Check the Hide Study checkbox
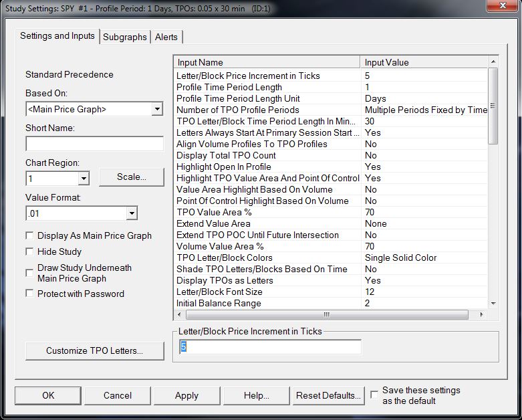The image size is (522, 420). click(29, 251)
